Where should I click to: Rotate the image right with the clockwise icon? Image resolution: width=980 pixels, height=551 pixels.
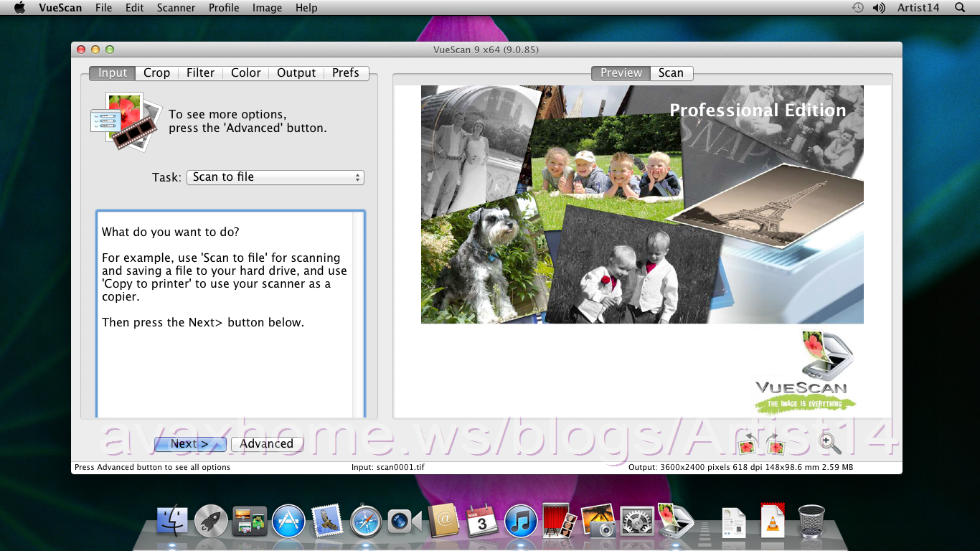point(776,444)
